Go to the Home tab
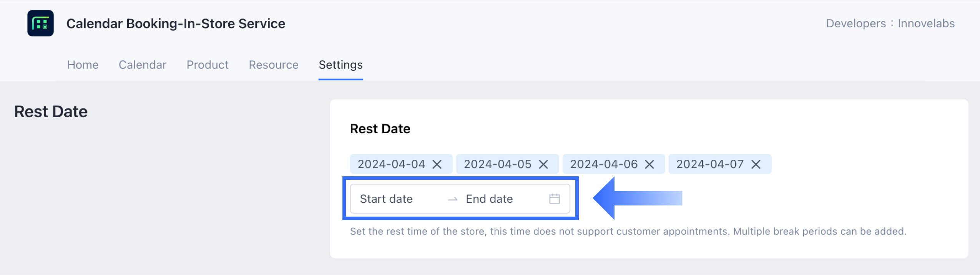The height and width of the screenshot is (275, 980). (83, 65)
